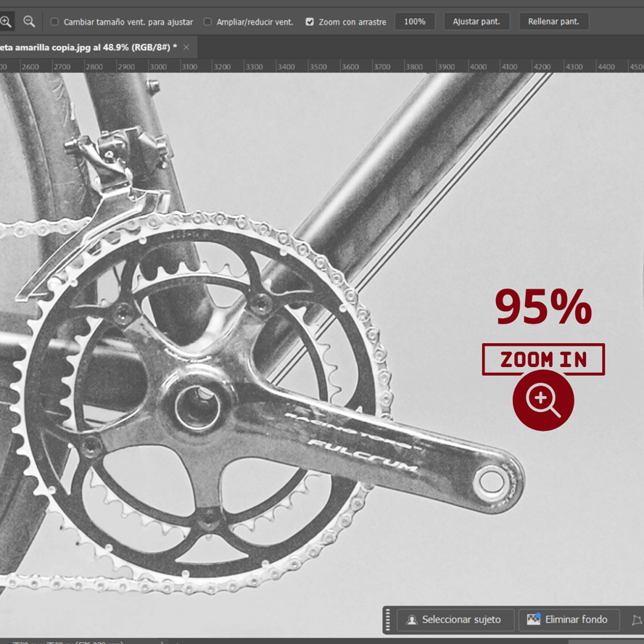
Task: Select the zoom out magnifier icon
Action: click(x=29, y=21)
